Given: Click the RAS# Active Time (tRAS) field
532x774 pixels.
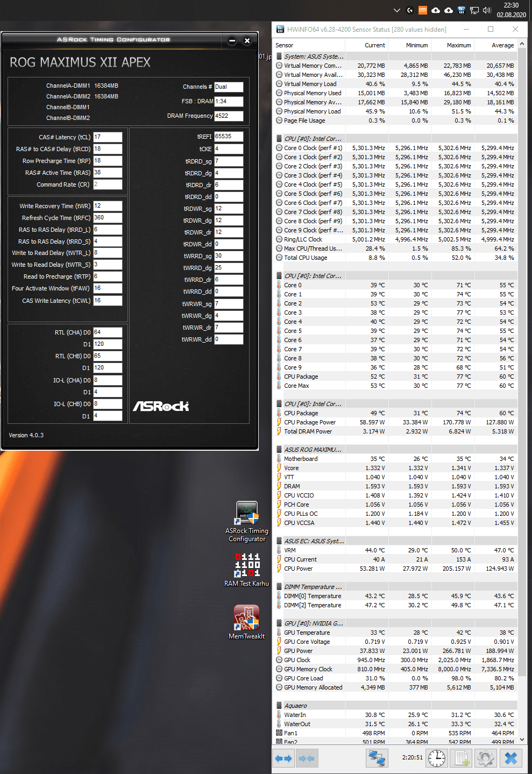Looking at the screenshot, I should [x=108, y=173].
